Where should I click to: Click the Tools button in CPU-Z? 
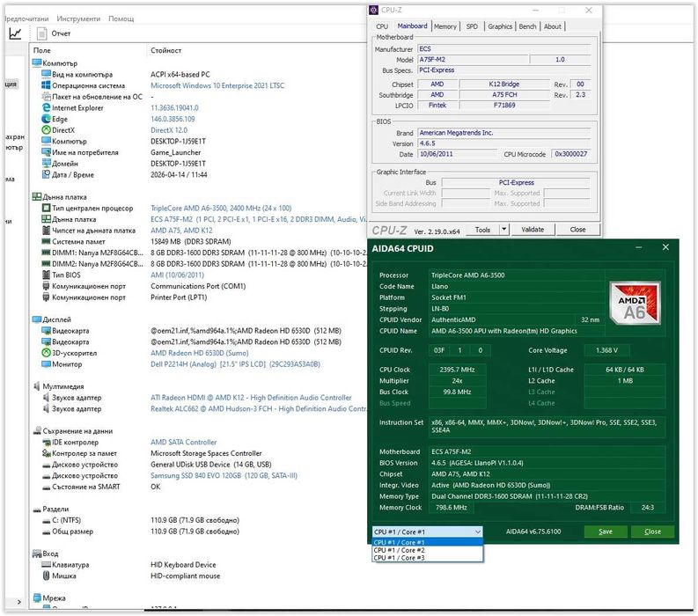(482, 230)
